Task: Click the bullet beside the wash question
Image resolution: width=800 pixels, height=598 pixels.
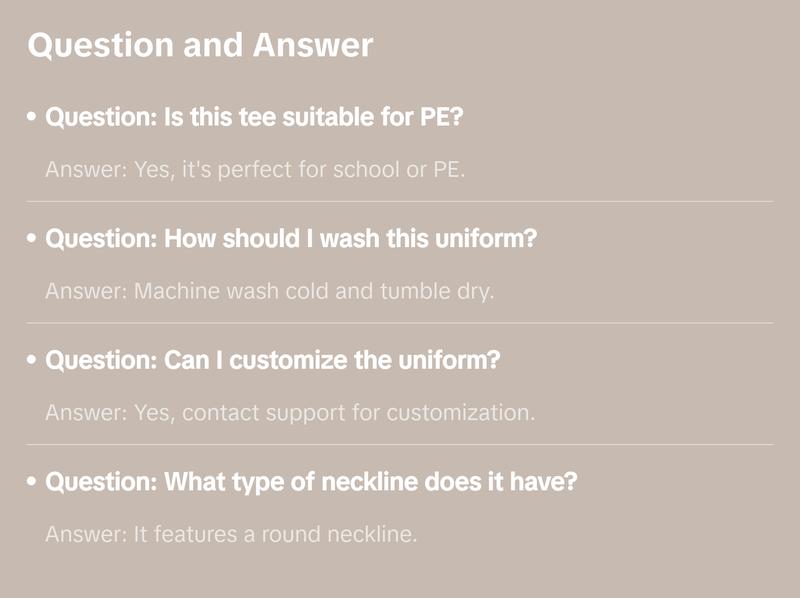Action: click(33, 239)
